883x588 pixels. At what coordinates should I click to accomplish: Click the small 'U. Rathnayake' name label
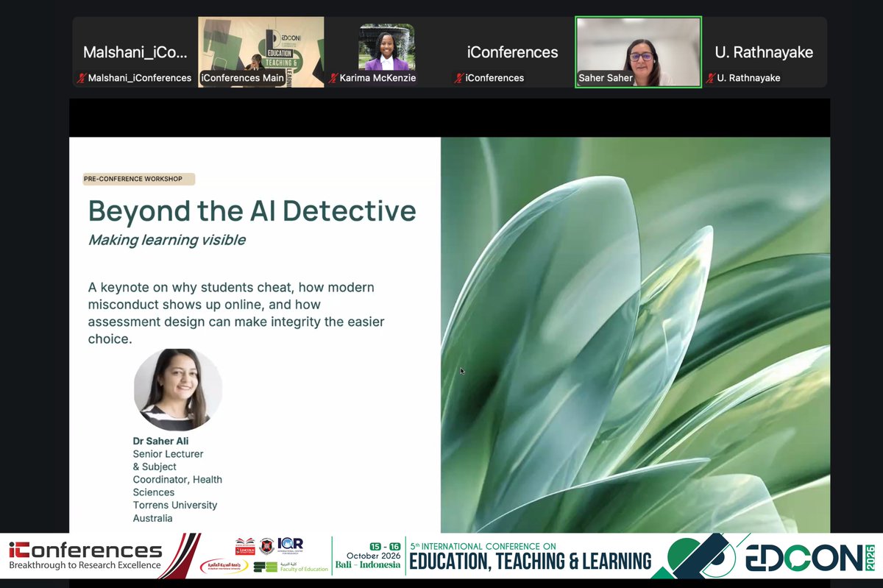point(749,78)
